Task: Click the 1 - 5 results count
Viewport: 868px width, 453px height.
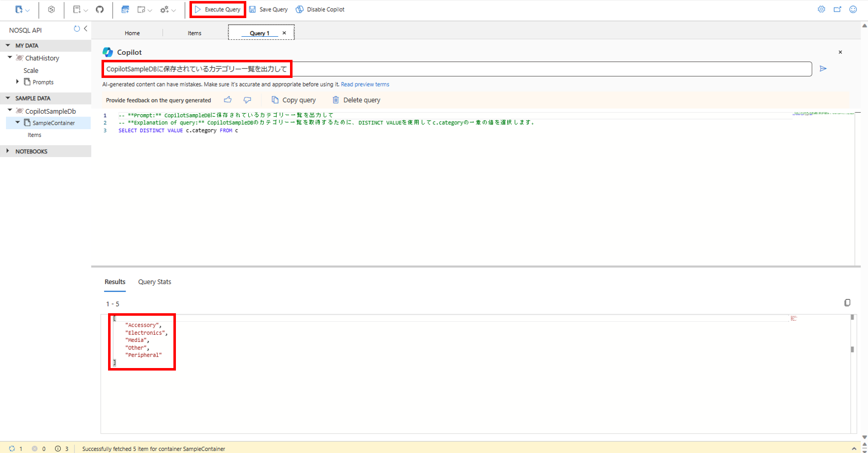Action: [x=113, y=304]
